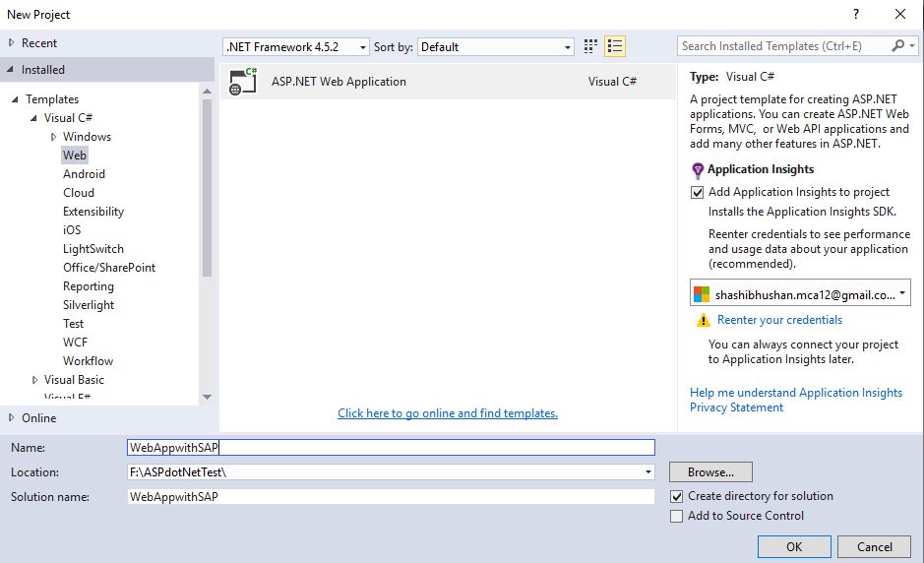Collapse the Installed section
The image size is (924, 563).
[10, 70]
